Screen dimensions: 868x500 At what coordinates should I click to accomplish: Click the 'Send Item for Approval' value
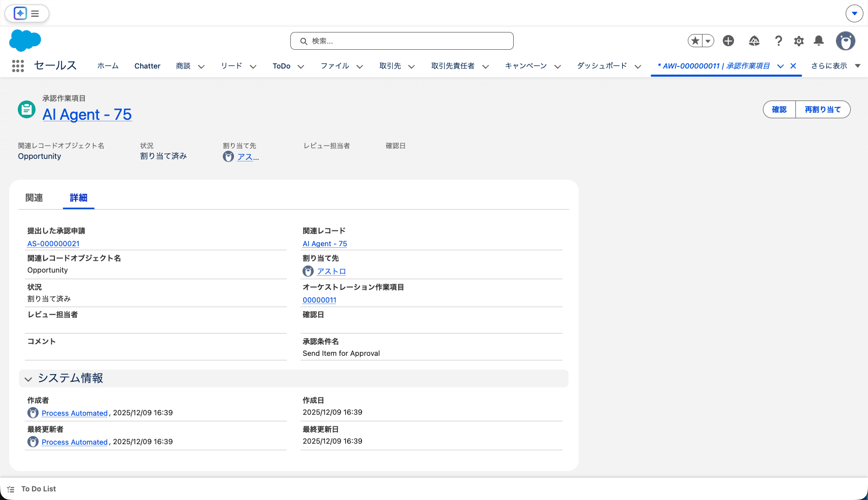click(341, 353)
